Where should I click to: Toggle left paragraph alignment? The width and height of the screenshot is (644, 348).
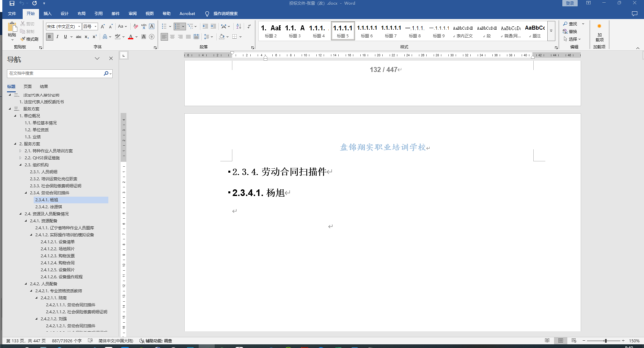coord(164,37)
